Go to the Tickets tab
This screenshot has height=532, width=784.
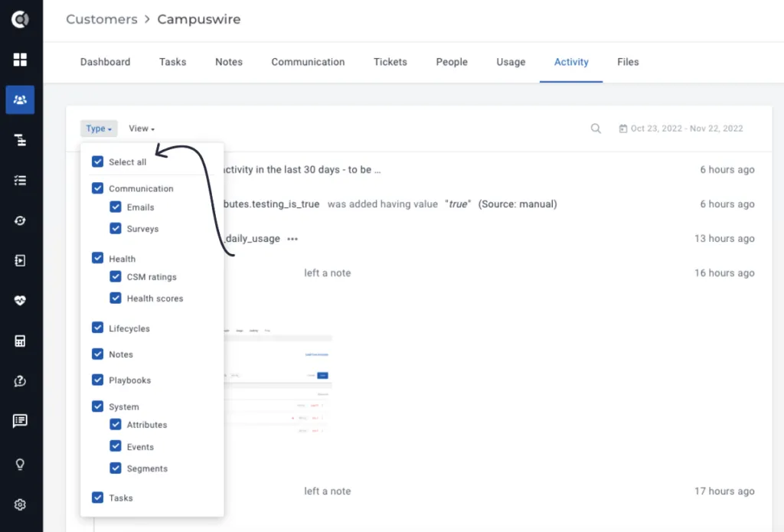tap(390, 62)
